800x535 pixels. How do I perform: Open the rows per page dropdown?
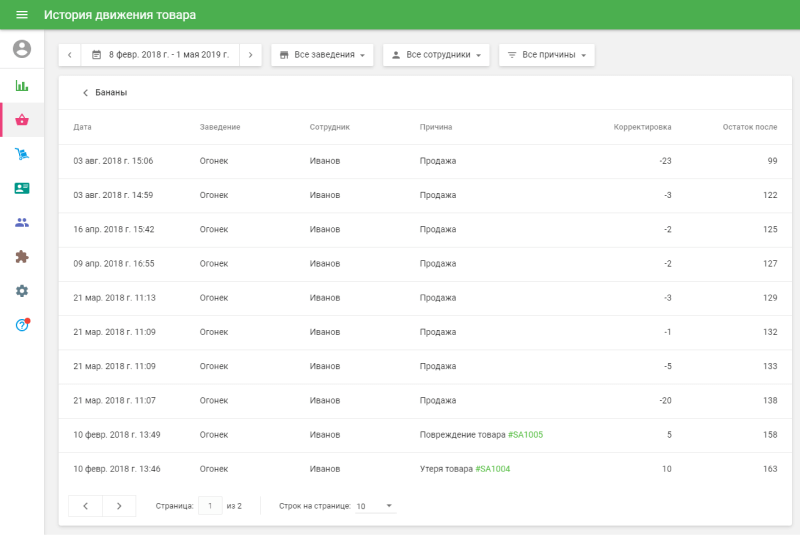click(376, 506)
